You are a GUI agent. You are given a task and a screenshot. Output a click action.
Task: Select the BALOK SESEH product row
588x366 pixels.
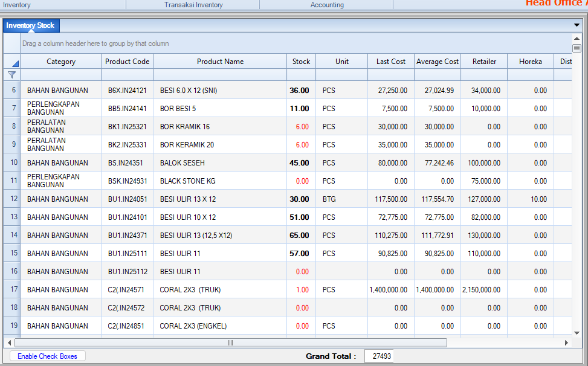(183, 163)
